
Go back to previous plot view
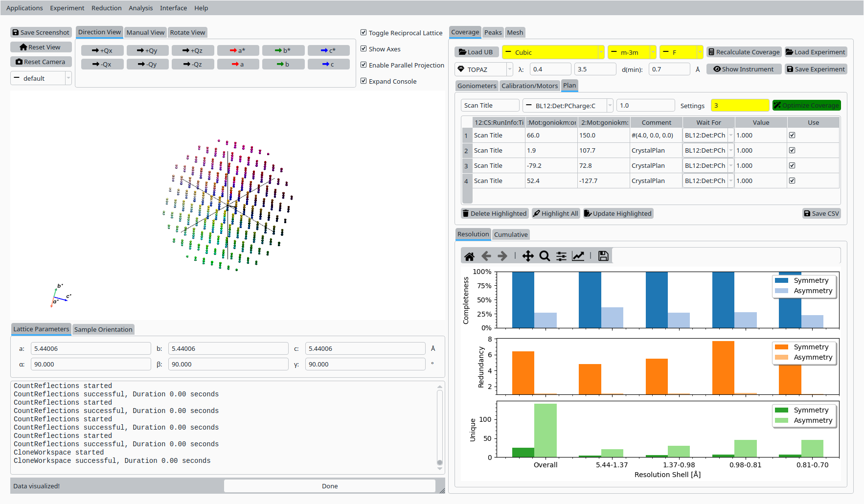[x=486, y=256]
